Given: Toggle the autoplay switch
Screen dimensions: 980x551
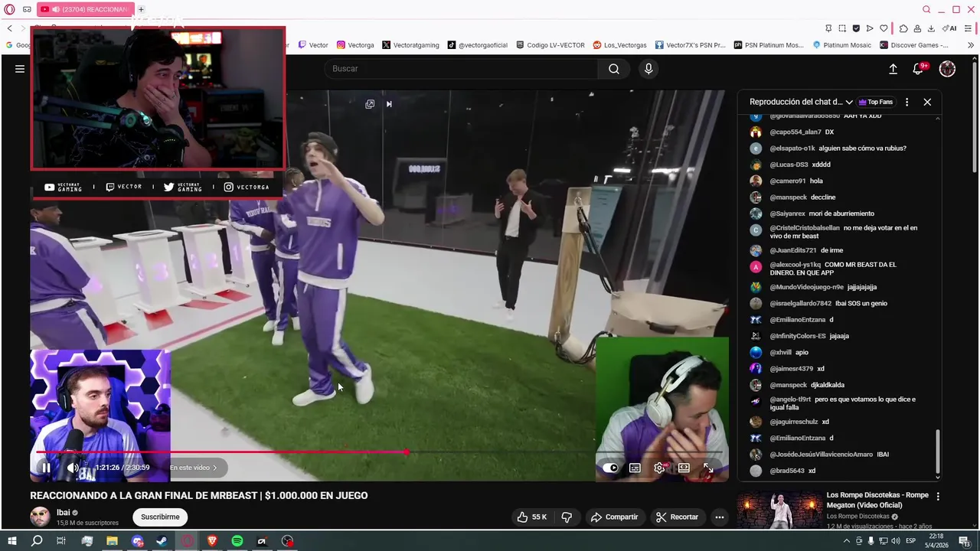Looking at the screenshot, I should point(610,468).
